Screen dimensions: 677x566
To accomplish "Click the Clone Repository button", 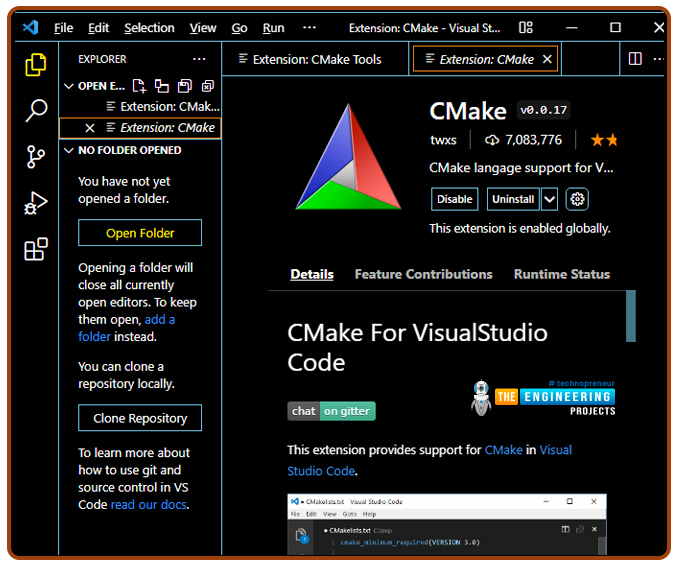I will [140, 418].
